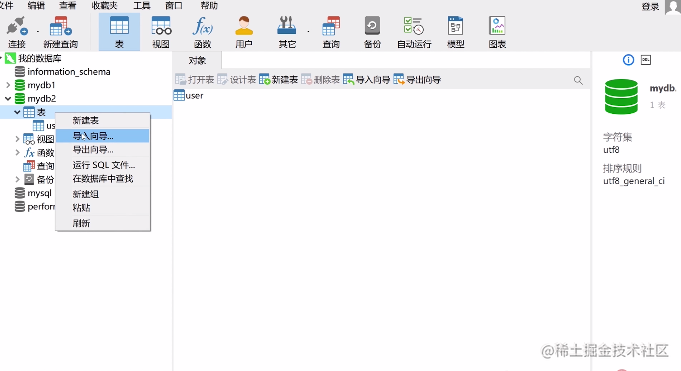The height and width of the screenshot is (371, 681).
Task: Choose 粘贴 from the context menu
Action: point(103,208)
